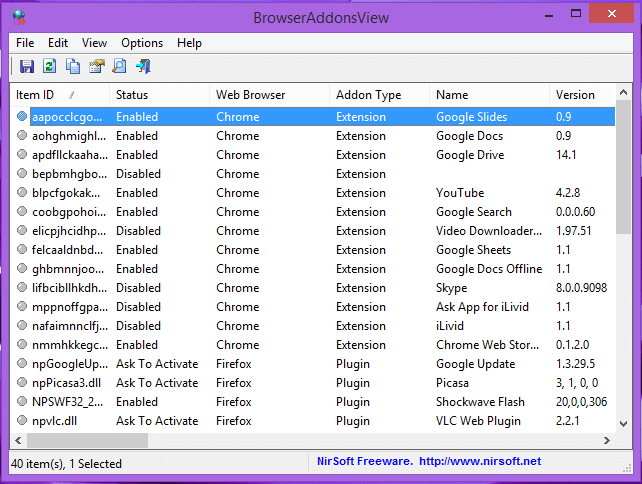Click the row icon beside mppnoffgpa
642x484 pixels.
(x=22, y=307)
